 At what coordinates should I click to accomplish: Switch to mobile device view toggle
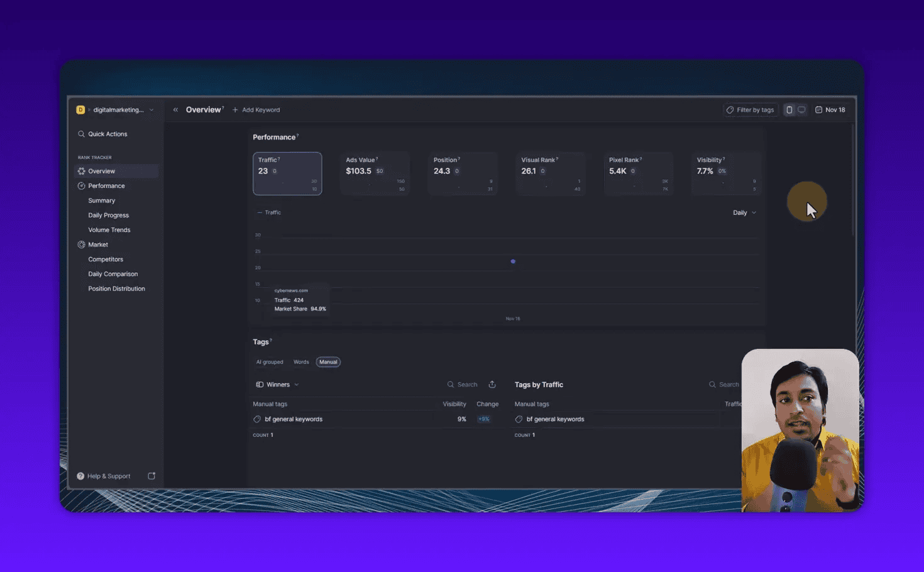point(789,109)
